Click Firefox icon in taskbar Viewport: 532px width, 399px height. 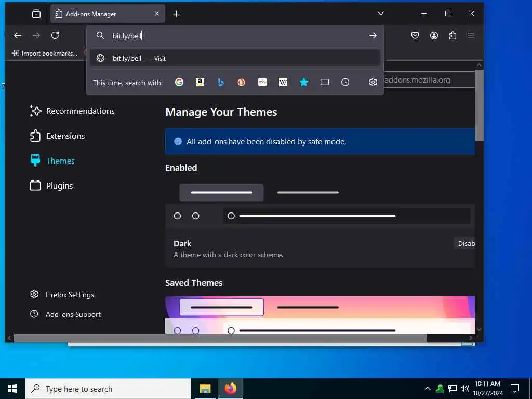coord(230,389)
